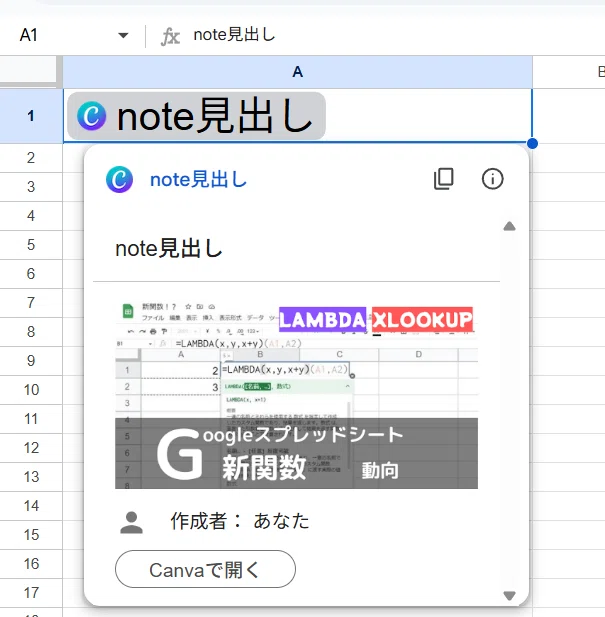Image resolution: width=605 pixels, height=617 pixels.
Task: Select row 14 header
Action: click(x=31, y=506)
